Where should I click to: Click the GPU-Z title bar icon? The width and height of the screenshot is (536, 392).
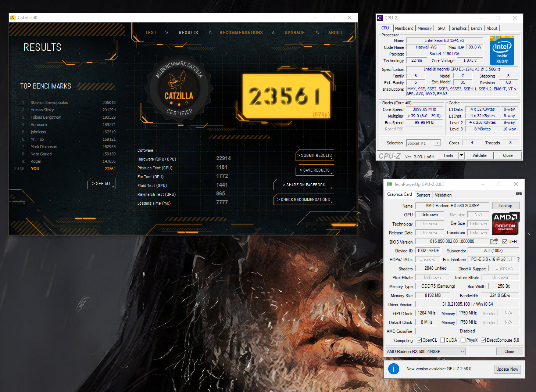389,184
